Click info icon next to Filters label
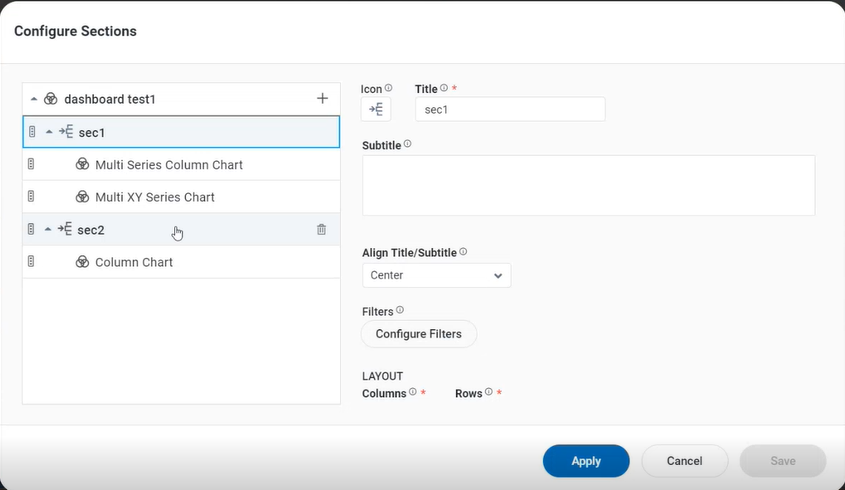The image size is (845, 490). point(400,311)
